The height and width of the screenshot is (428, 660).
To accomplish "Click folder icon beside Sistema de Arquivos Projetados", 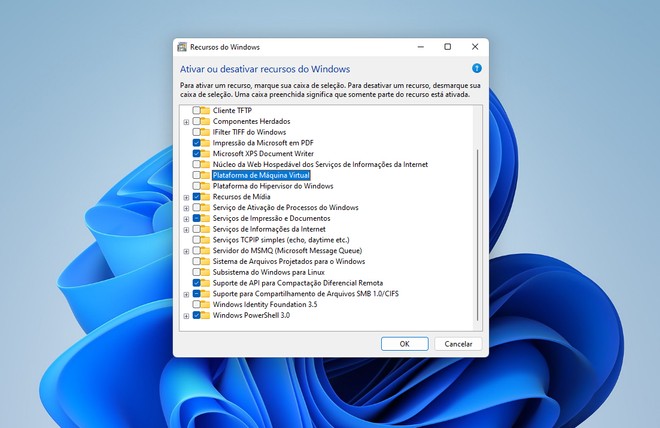I will (x=205, y=261).
